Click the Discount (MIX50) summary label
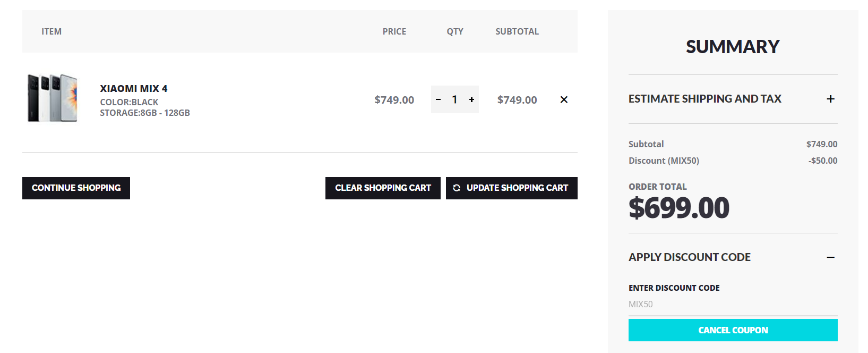Image resolution: width=868 pixels, height=353 pixels. 664,161
